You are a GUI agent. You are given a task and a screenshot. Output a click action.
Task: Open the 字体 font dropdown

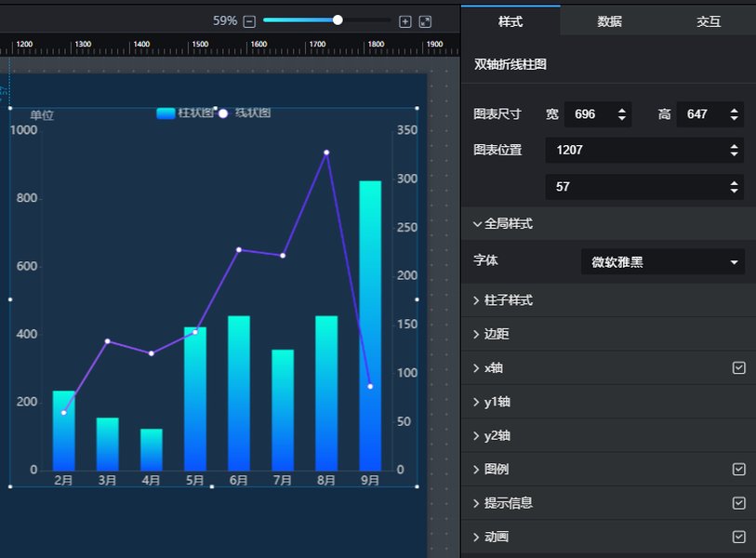(x=663, y=262)
